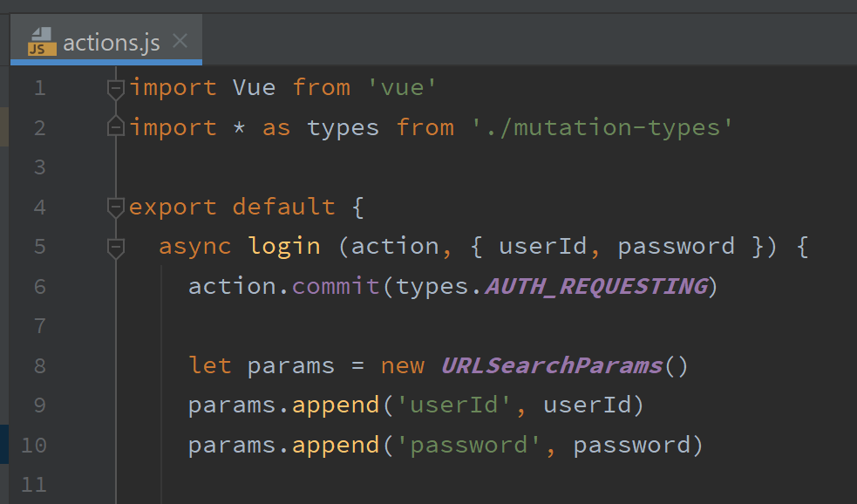Click the 'userId' parameter on line 5
857x504 pixels.
[543, 247]
